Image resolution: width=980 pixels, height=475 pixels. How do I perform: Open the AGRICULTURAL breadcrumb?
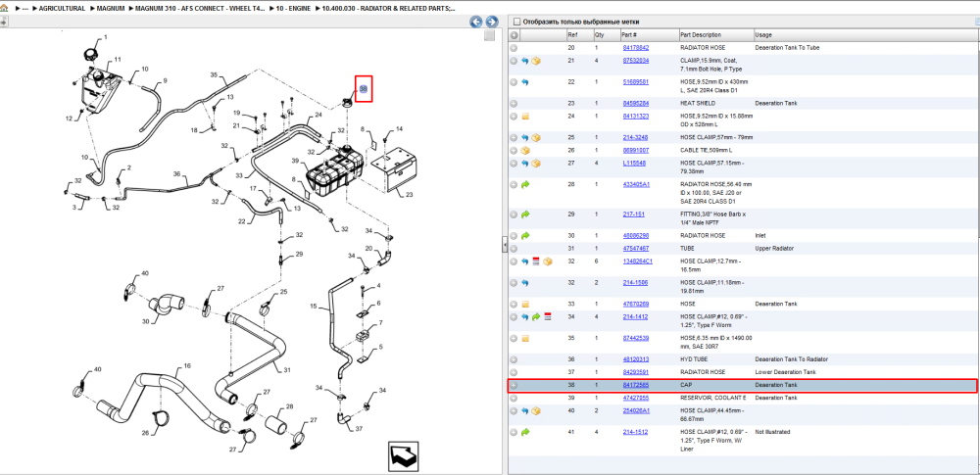tap(62, 9)
